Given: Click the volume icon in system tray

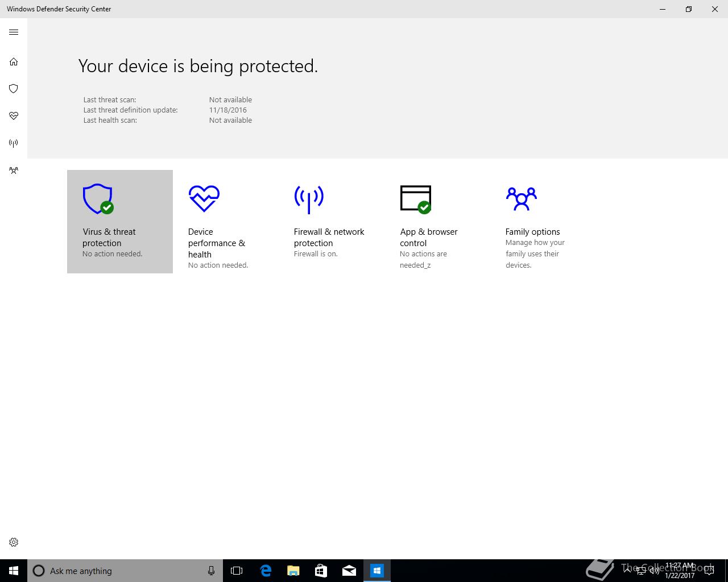Looking at the screenshot, I should [654, 571].
